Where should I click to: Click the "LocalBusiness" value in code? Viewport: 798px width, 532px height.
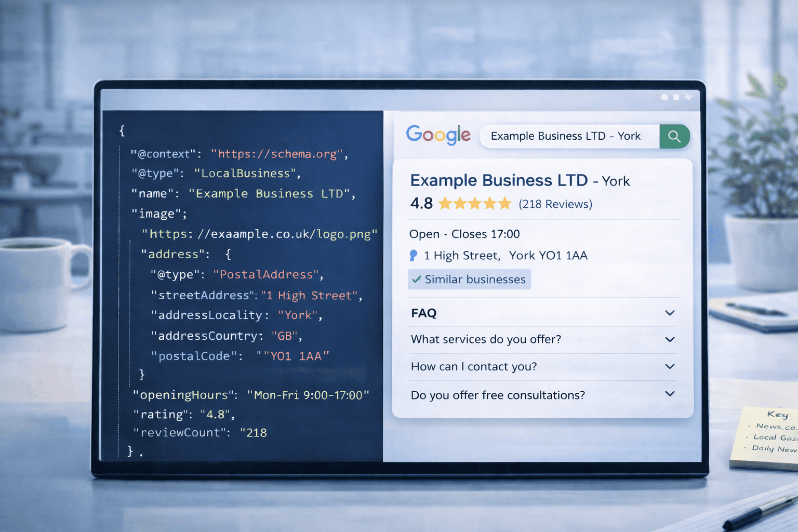point(245,174)
